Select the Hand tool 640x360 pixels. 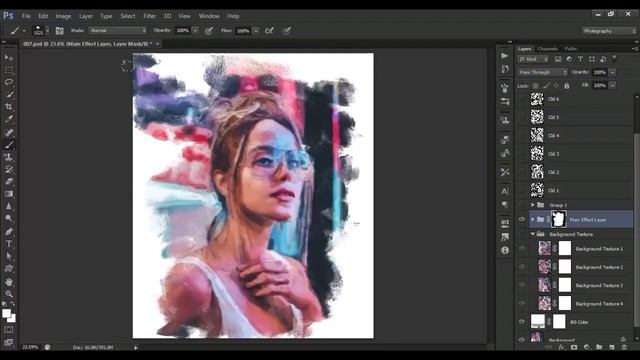pyautogui.click(x=9, y=282)
